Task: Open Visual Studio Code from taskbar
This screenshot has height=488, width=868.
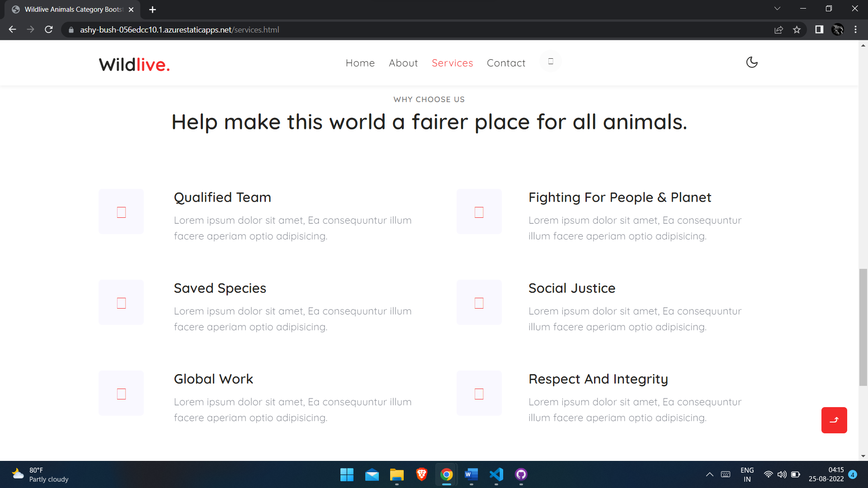Action: click(x=496, y=474)
